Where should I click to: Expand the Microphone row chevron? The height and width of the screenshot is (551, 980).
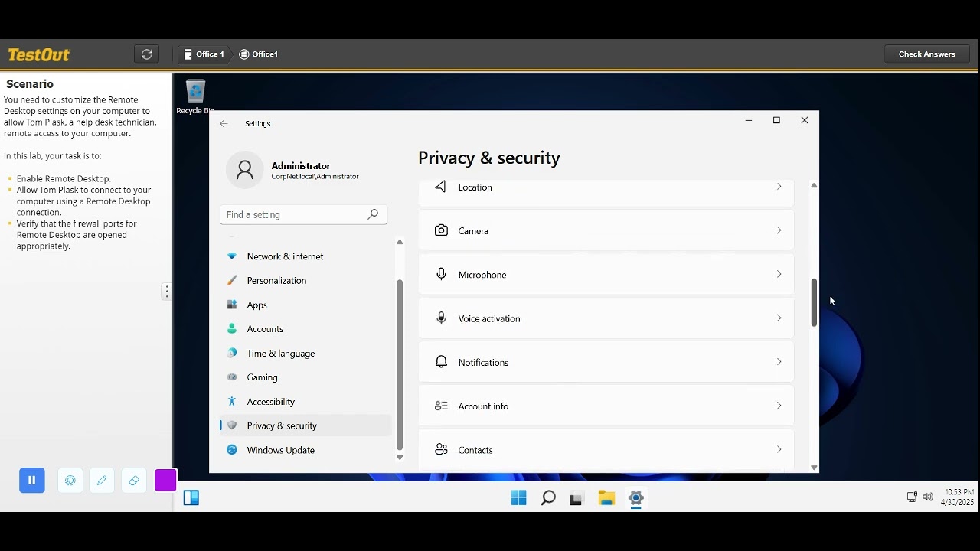pos(779,274)
